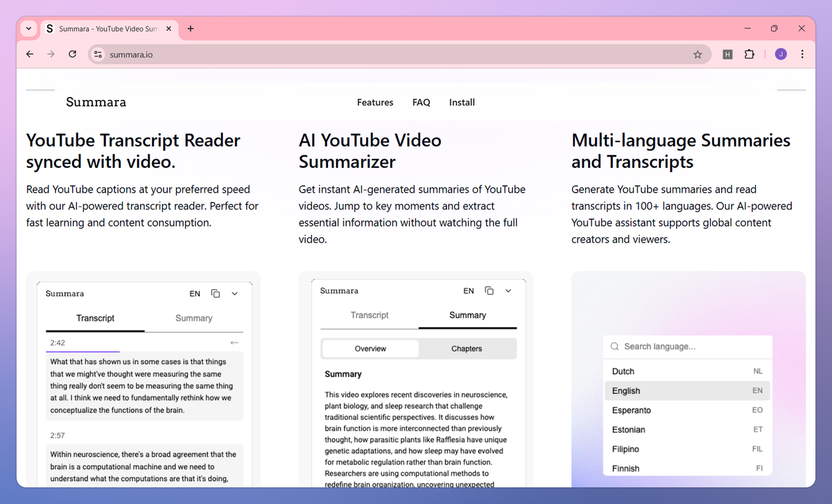Click the transcript paragraph starting 'What that has shown'
This screenshot has width=832, height=504.
[x=144, y=386]
